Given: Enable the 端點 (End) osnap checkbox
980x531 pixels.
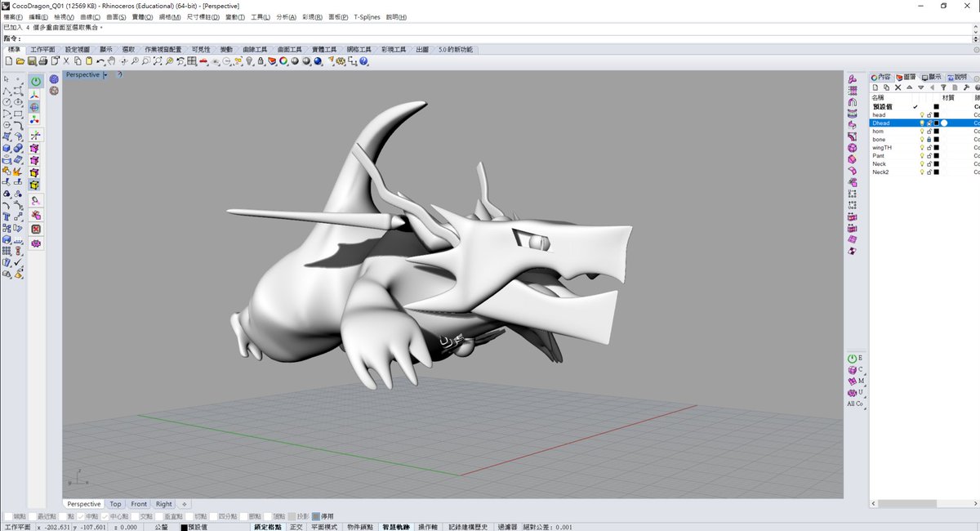Looking at the screenshot, I should [7, 516].
